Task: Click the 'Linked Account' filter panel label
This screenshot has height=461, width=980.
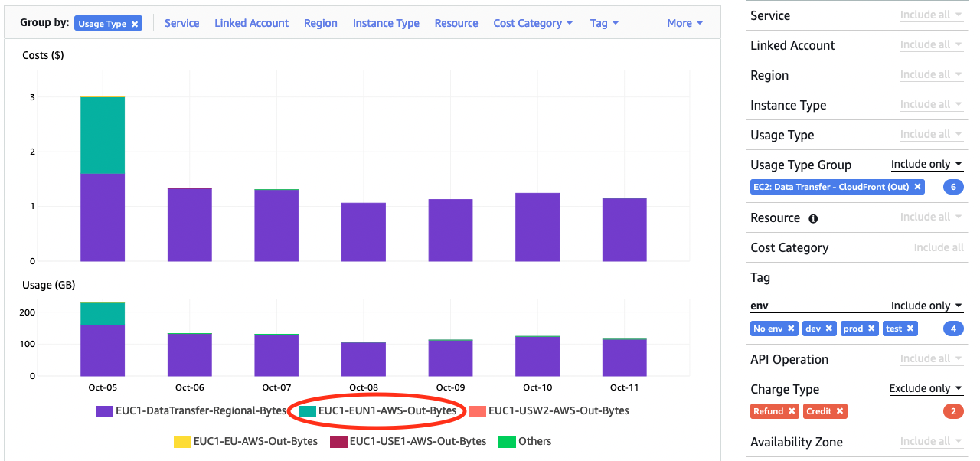Action: [792, 45]
